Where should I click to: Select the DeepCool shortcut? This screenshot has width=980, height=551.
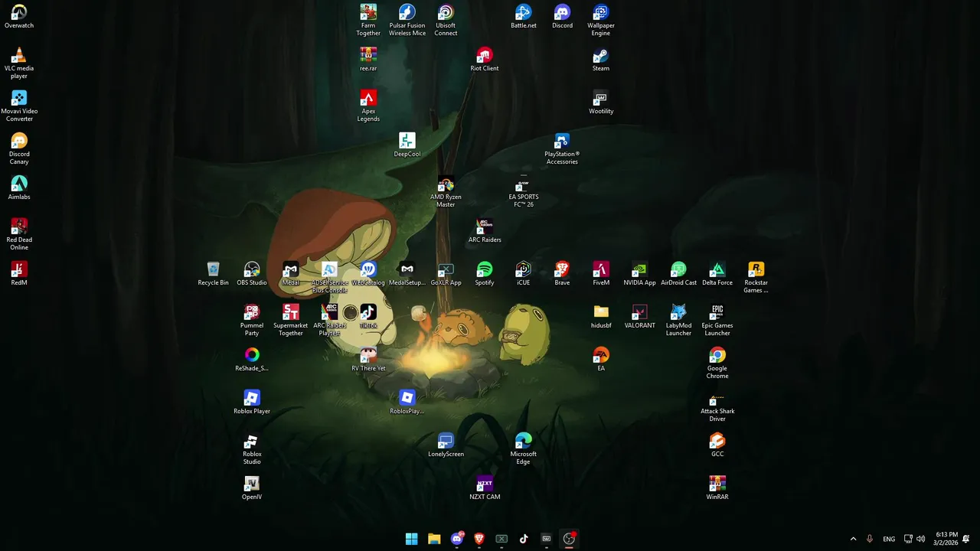tap(407, 145)
